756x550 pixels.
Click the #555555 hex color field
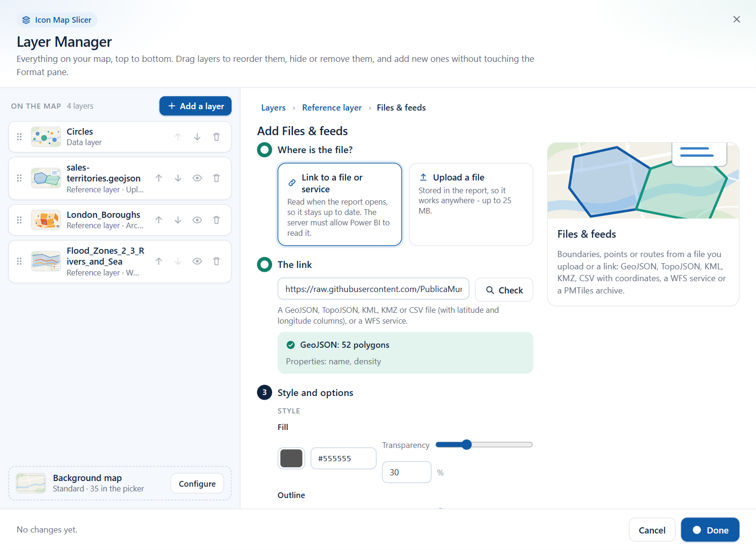tap(344, 458)
